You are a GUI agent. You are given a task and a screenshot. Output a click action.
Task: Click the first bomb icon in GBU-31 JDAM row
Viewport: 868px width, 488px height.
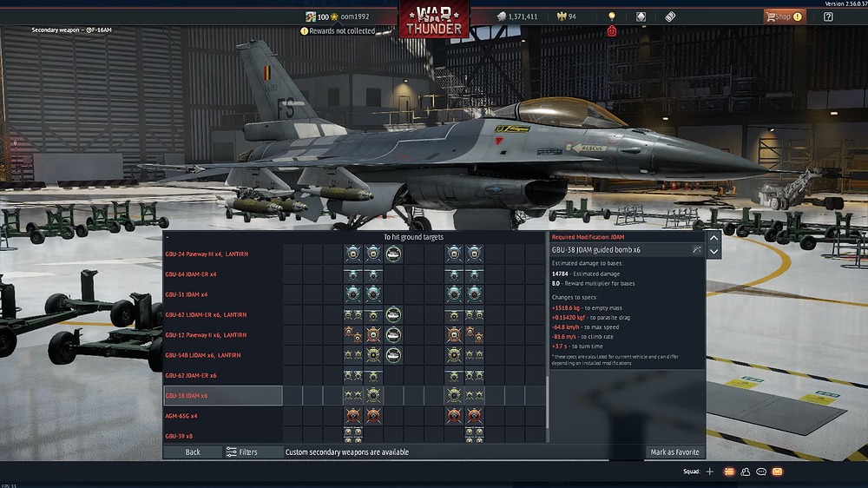click(352, 294)
